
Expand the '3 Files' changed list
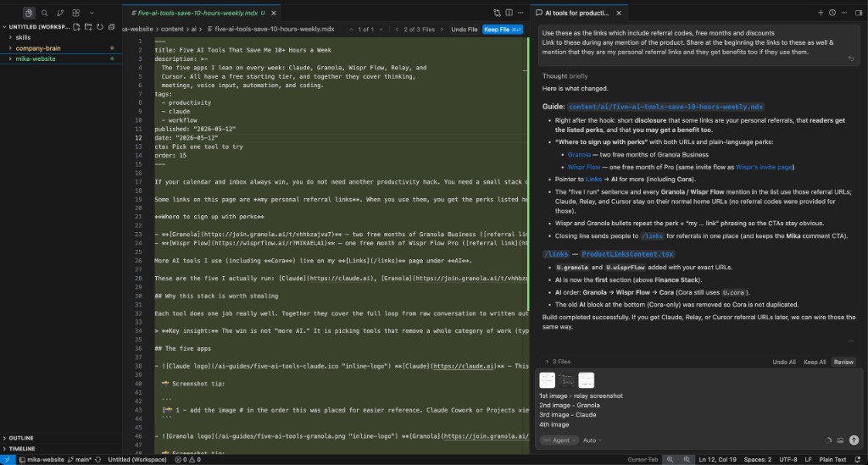tap(558, 362)
